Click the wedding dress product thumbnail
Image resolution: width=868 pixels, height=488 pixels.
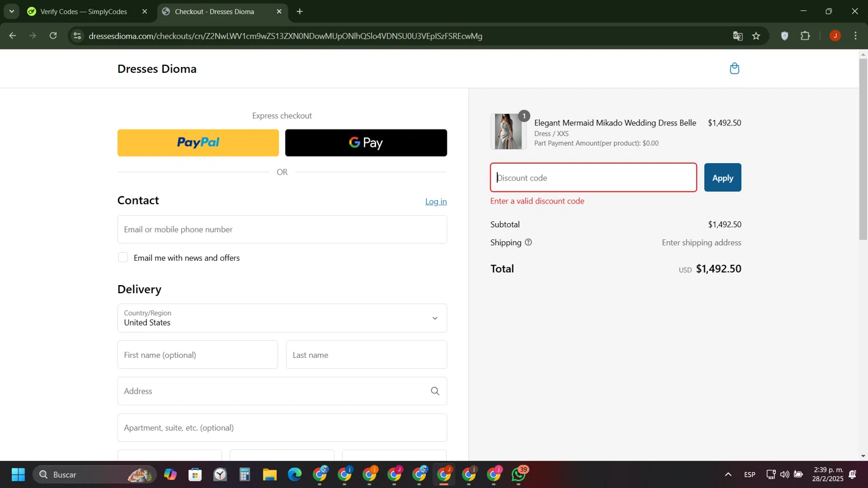[x=509, y=132]
